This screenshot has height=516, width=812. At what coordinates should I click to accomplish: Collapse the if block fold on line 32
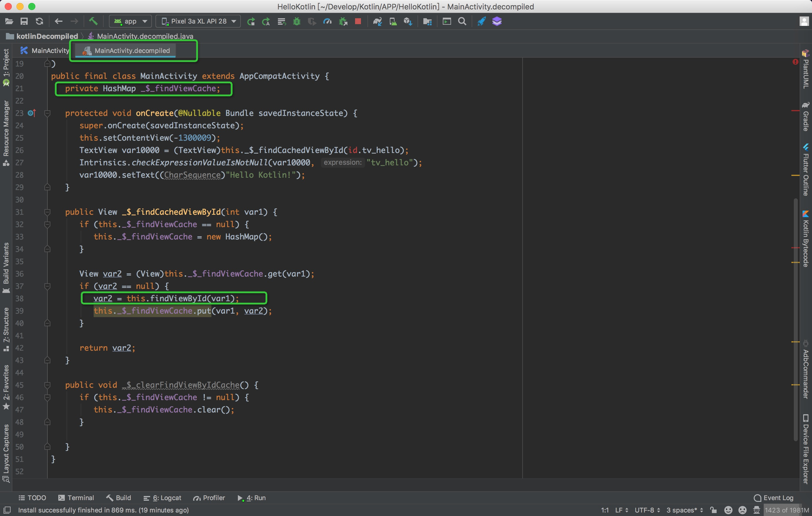[x=47, y=224]
